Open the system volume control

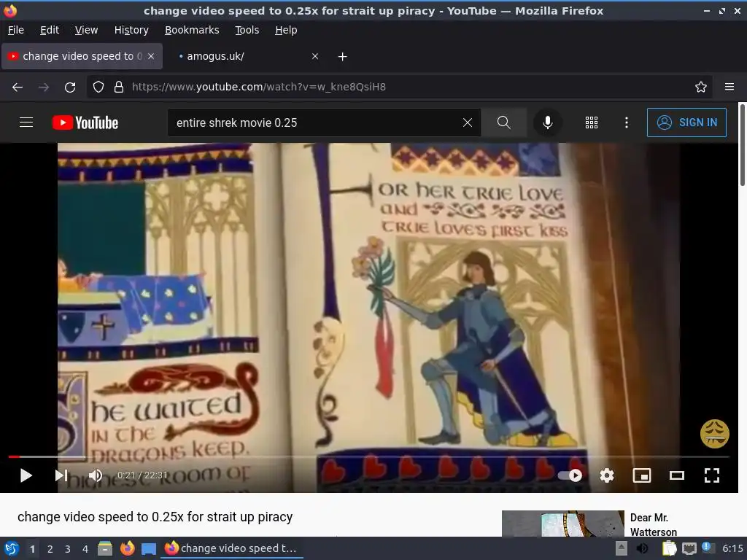642,548
